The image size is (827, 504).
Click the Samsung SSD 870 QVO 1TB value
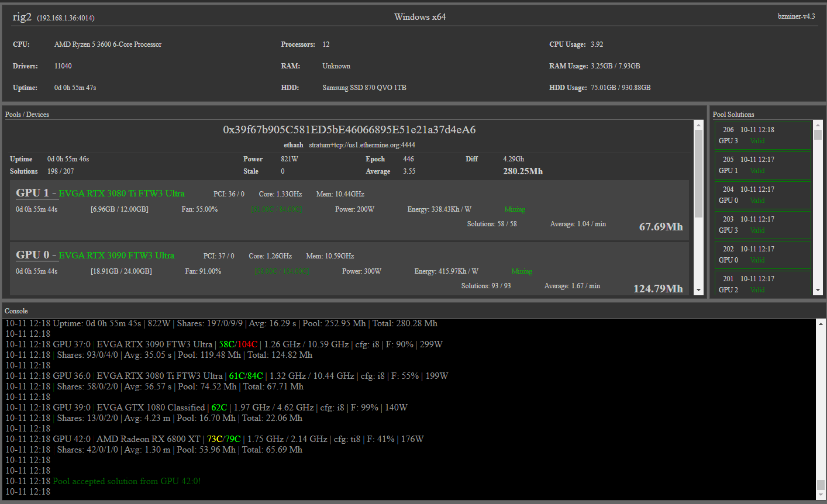pyautogui.click(x=364, y=88)
